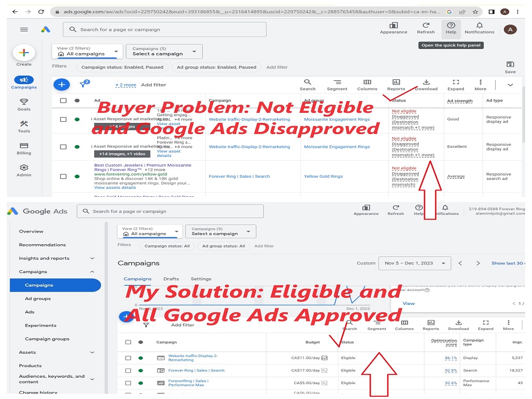Open Tools wrench icon
The width and height of the screenshot is (532, 399).
point(24,123)
